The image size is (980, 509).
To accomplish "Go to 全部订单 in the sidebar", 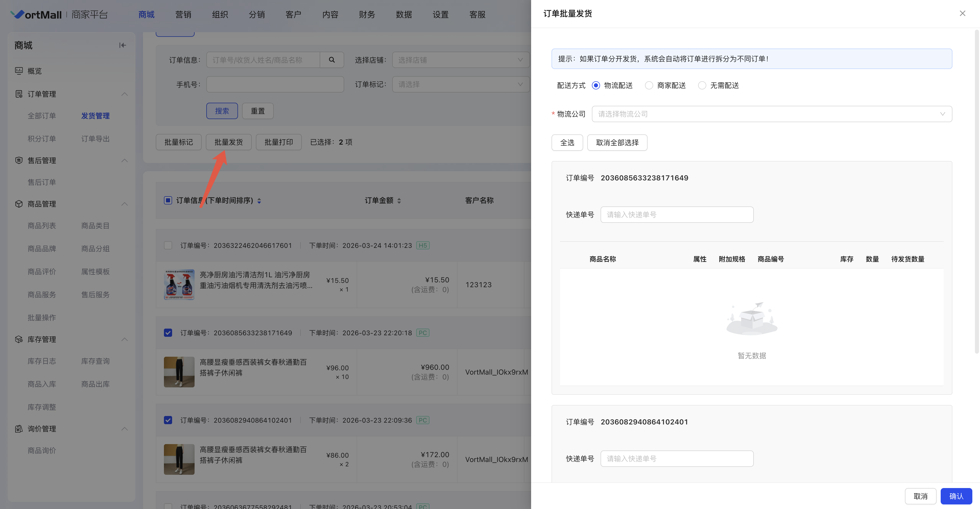I will (42, 116).
